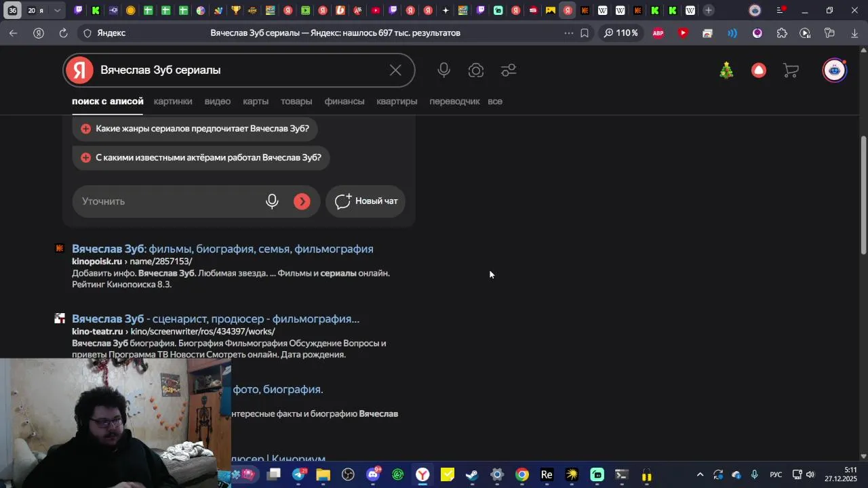Open Alice assistant red circle icon
868x488 pixels.
click(x=759, y=70)
